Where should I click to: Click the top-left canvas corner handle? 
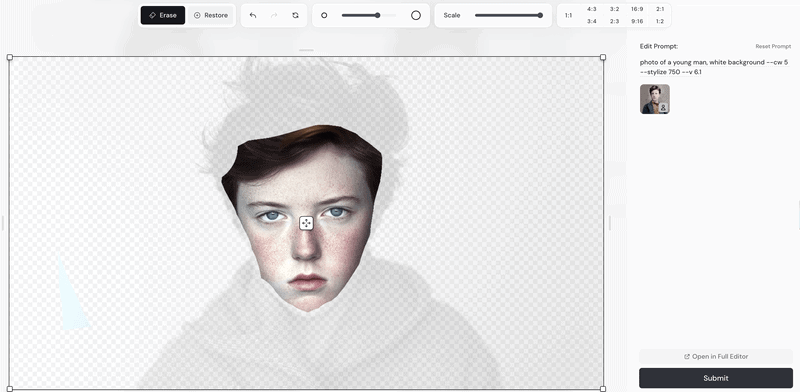pyautogui.click(x=10, y=57)
